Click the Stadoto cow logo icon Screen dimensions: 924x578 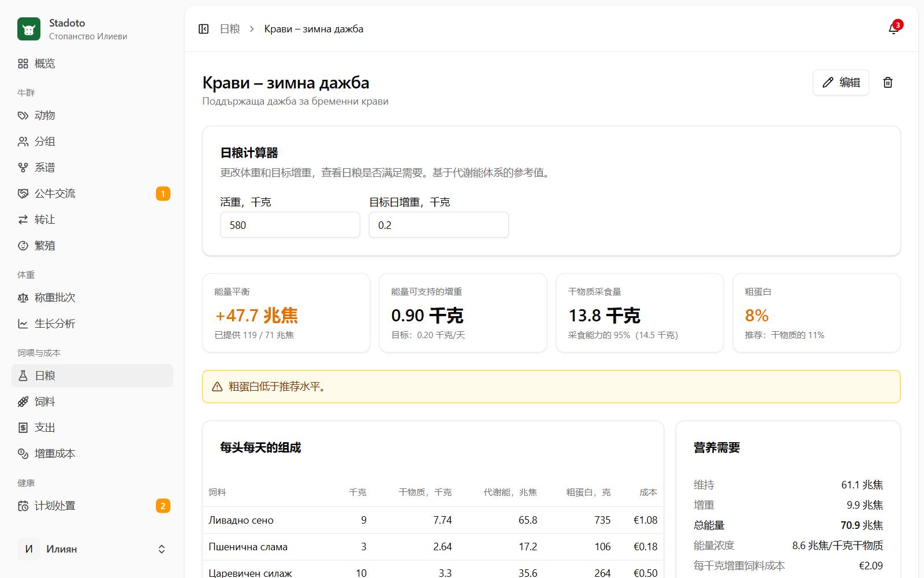point(29,29)
